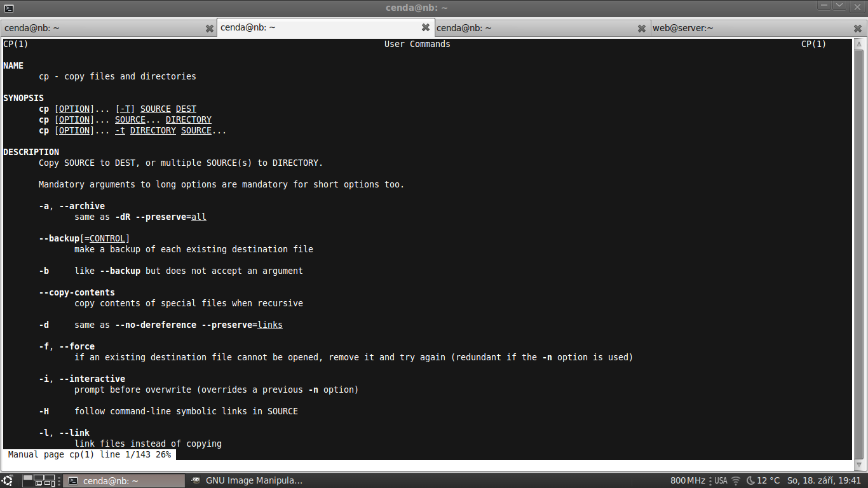
Task: Click the 800 MHz CPU frequency monitor
Action: point(688,481)
